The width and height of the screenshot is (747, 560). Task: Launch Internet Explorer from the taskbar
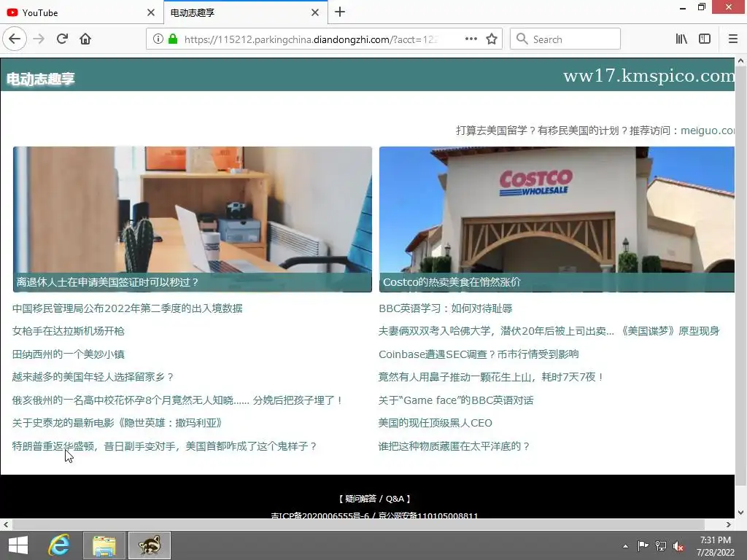click(59, 545)
